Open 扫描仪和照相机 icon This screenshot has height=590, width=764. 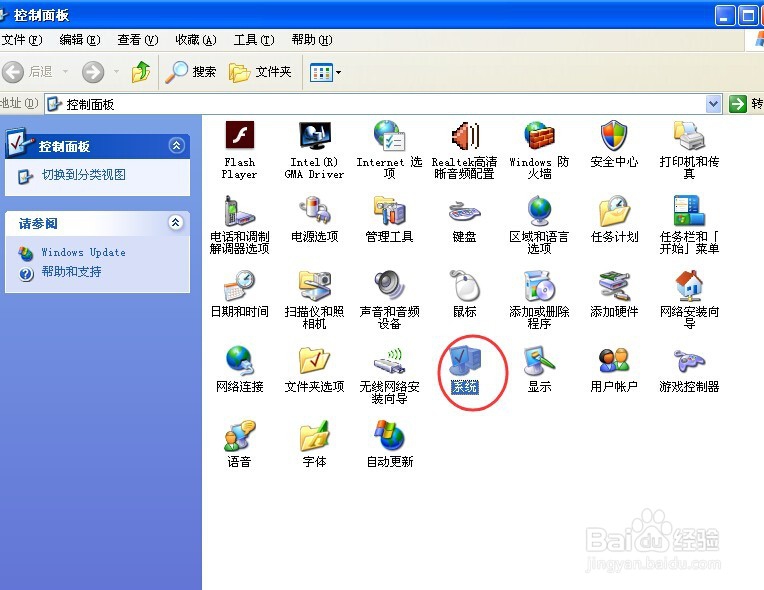coord(314,286)
